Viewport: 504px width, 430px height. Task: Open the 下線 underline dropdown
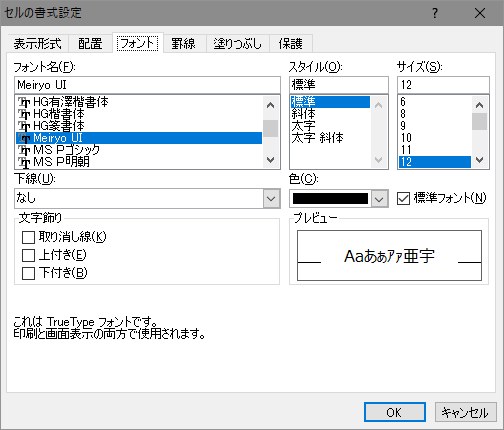271,199
